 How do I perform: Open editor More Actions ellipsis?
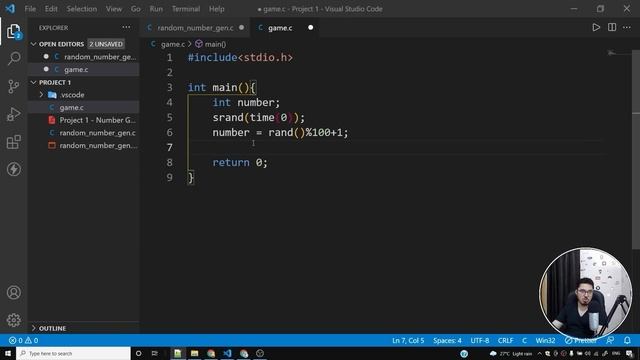(x=627, y=28)
